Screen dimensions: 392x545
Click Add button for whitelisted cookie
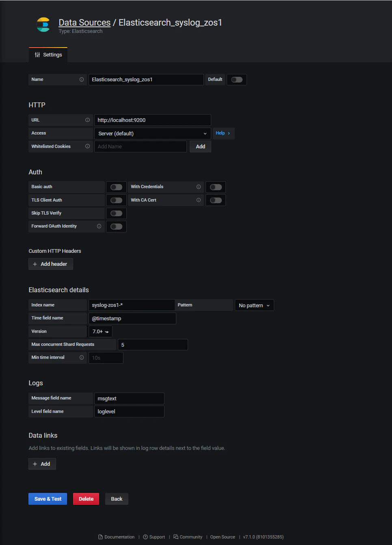tap(201, 147)
